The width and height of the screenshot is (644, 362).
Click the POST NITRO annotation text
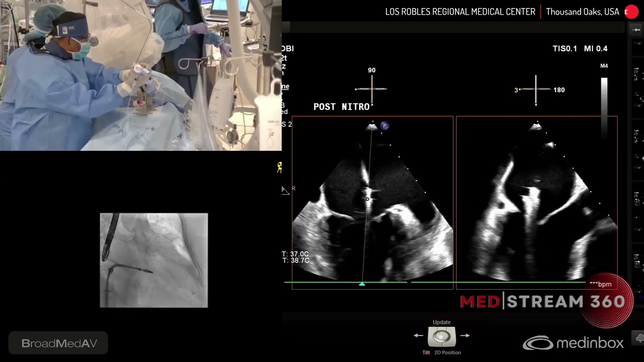click(x=342, y=107)
